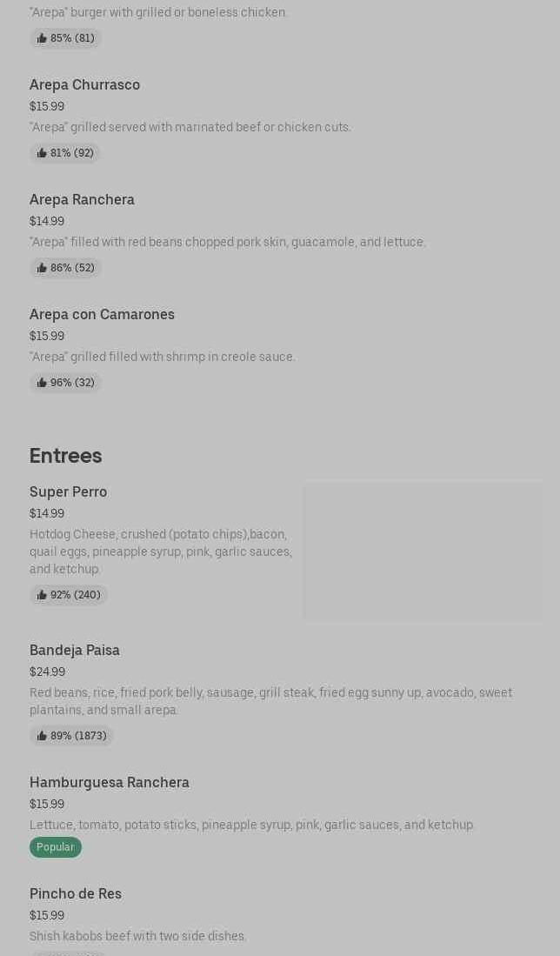
Task: Click thumbs-up icon on Arepa Ranchera rating
Action: [42, 268]
